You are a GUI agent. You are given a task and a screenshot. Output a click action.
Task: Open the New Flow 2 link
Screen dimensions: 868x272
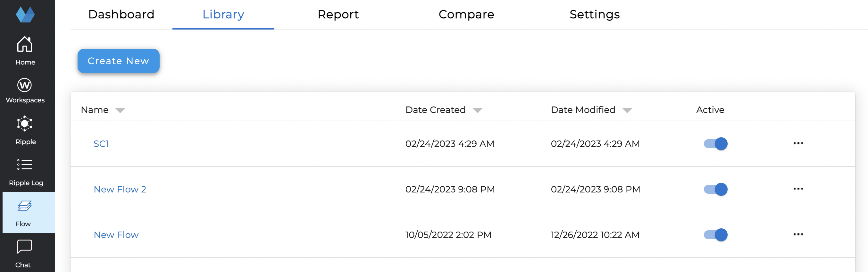(120, 190)
